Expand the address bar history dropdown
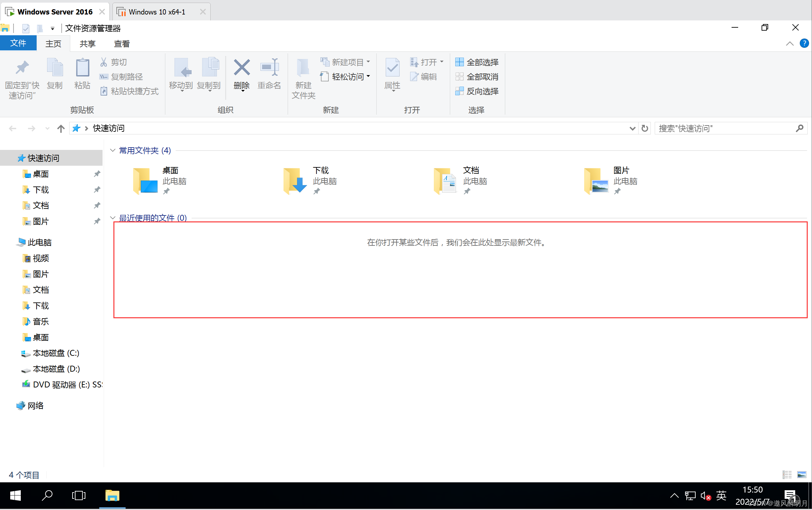 click(632, 128)
